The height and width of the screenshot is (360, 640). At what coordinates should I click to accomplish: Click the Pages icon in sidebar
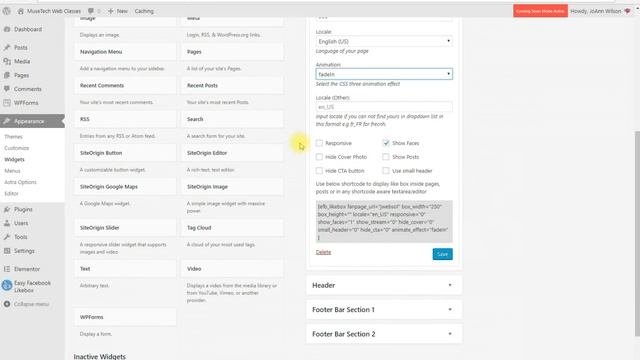(x=7, y=75)
